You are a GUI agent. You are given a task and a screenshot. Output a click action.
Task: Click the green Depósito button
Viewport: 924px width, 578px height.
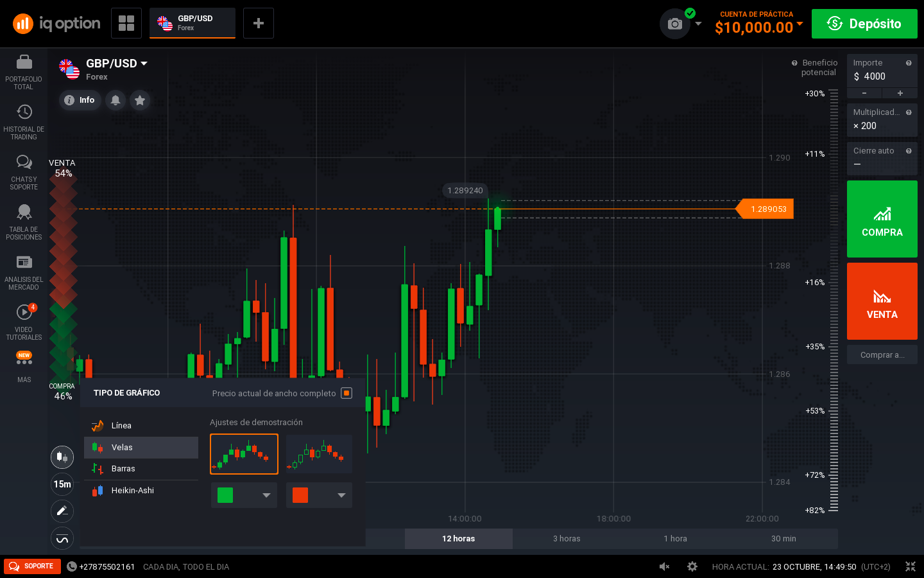[864, 24]
